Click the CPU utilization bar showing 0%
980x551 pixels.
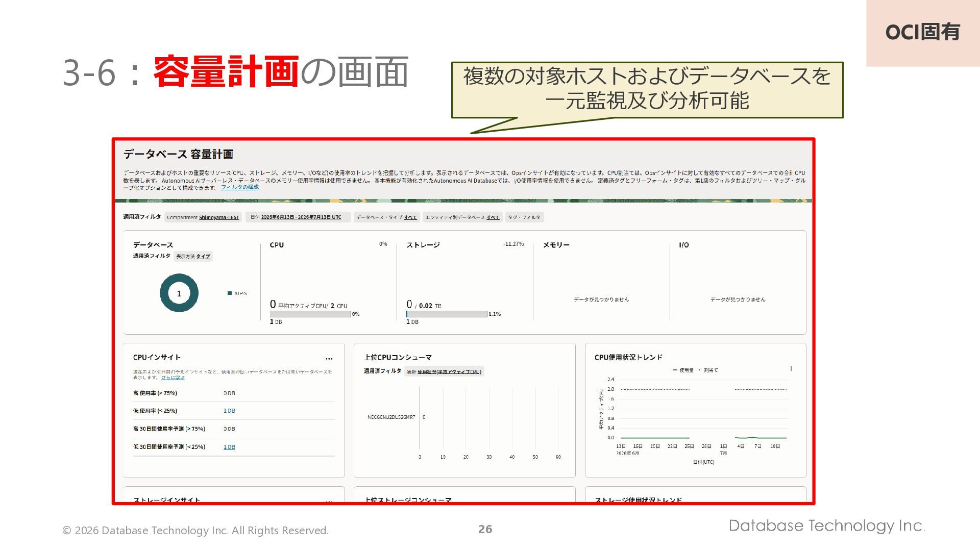point(310,314)
